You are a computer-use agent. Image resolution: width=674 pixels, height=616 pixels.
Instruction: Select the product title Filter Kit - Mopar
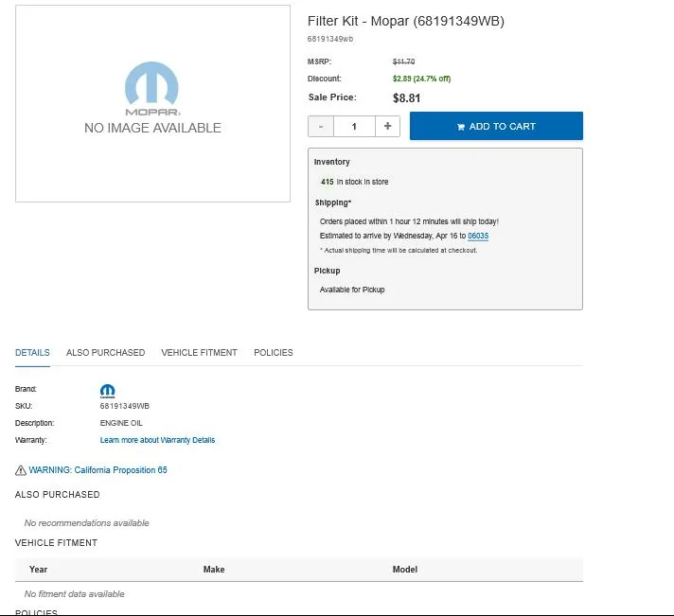[406, 21]
